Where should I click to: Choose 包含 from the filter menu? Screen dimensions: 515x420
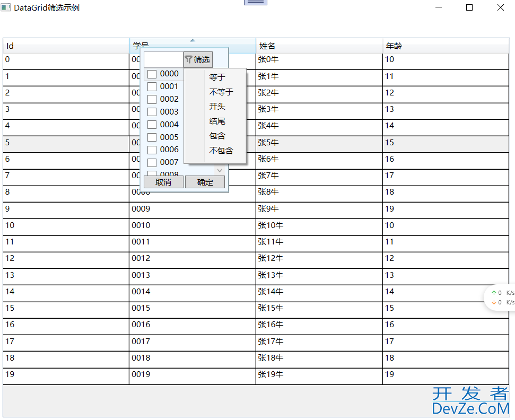click(x=215, y=136)
